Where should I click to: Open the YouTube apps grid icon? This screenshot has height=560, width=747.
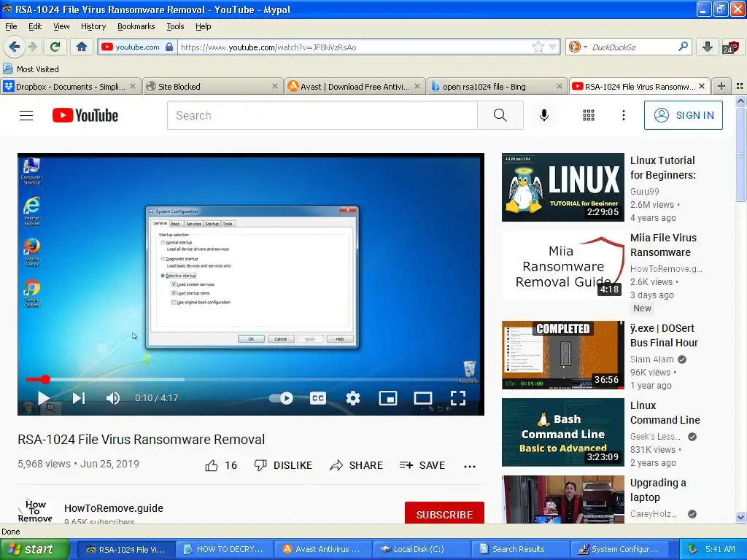[589, 115]
